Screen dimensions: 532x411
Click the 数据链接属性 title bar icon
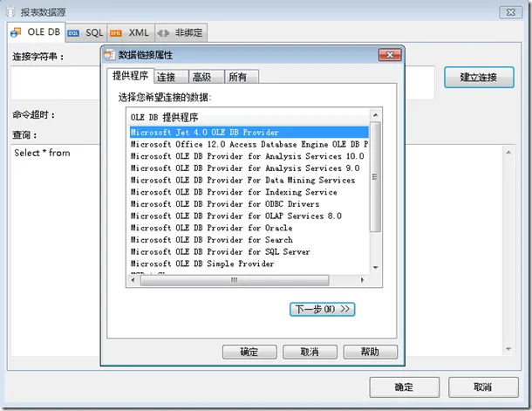[110, 55]
